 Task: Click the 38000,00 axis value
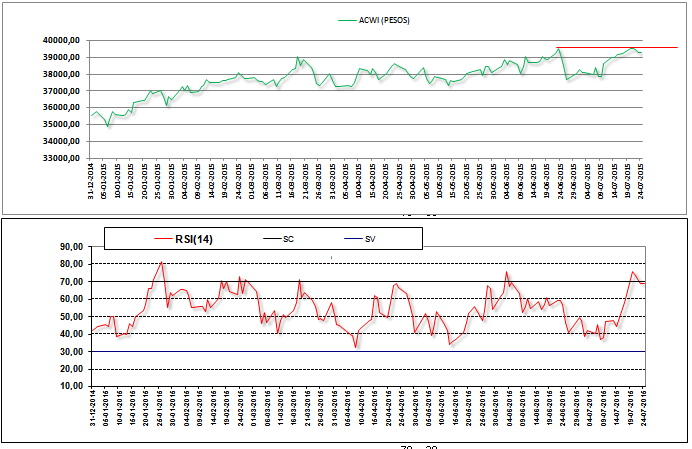click(x=61, y=74)
